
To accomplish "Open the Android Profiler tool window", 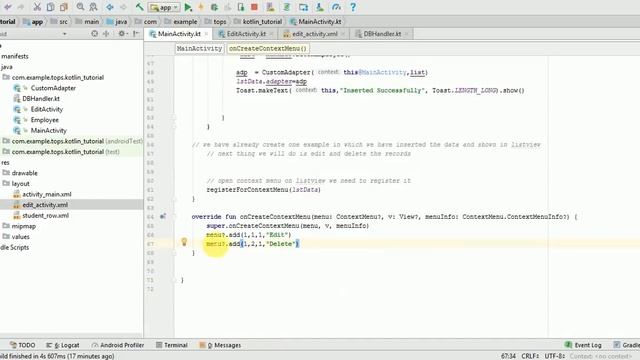I will coord(118,345).
